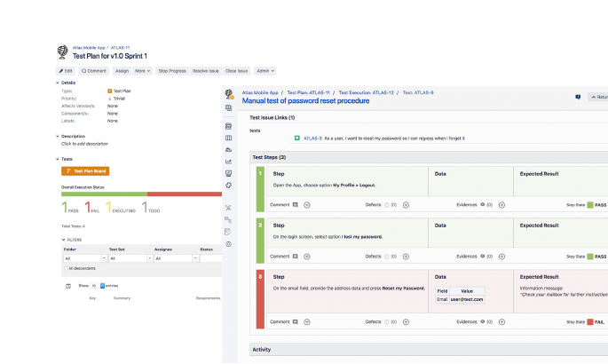Add a comment using Comment toolbar button
Screen dimensions: 608x364
pos(94,70)
